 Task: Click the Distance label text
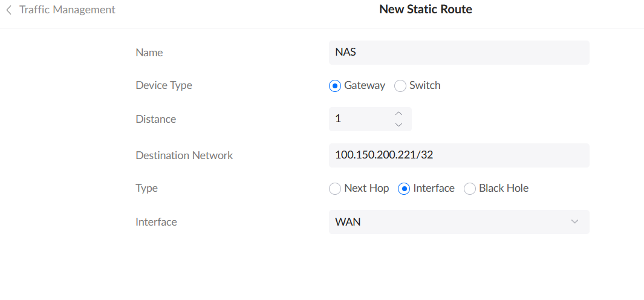pyautogui.click(x=155, y=119)
